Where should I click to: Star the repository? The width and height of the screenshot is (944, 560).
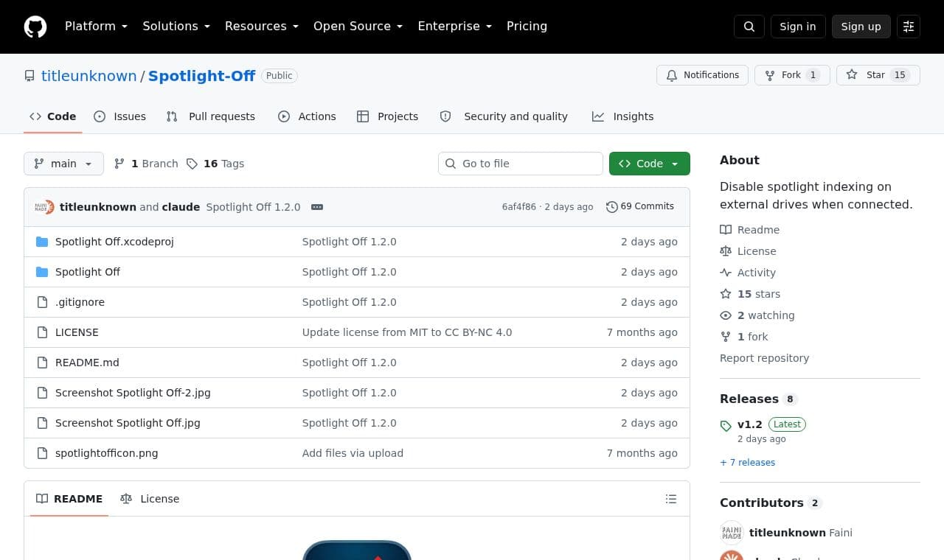click(x=878, y=75)
